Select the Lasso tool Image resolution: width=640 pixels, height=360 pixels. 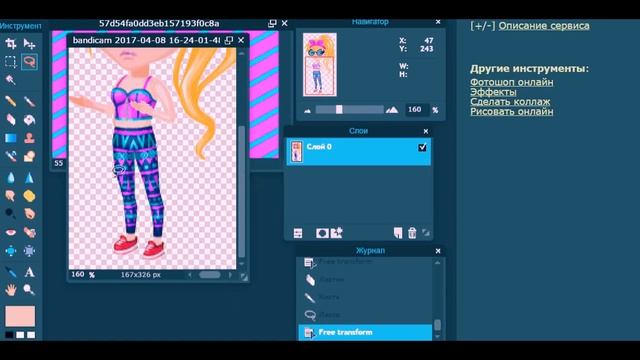pyautogui.click(x=29, y=62)
